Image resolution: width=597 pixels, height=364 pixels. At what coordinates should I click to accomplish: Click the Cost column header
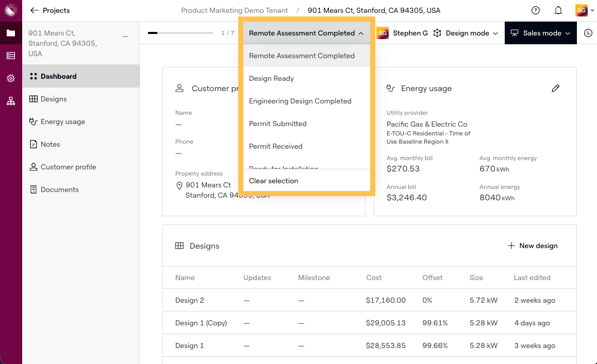coord(373,278)
